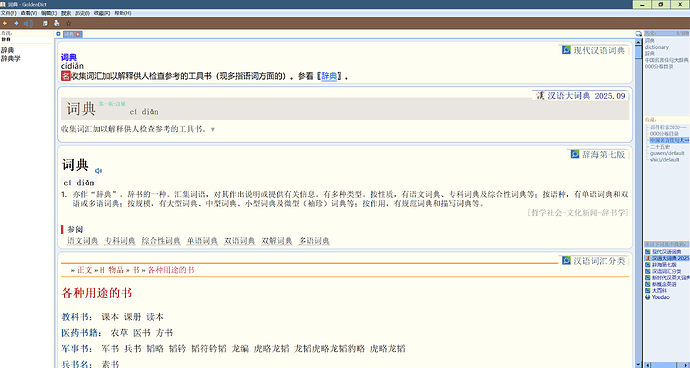This screenshot has width=690, height=368.
Task: Open the 查看 menu
Action: click(29, 13)
